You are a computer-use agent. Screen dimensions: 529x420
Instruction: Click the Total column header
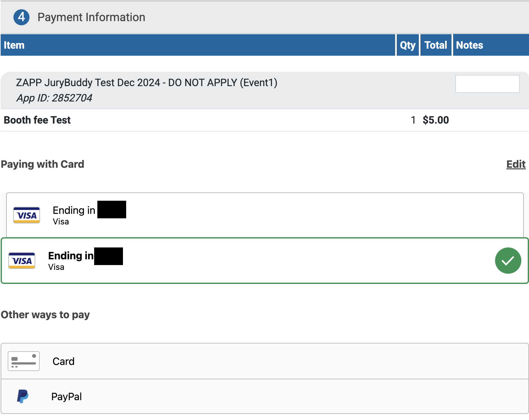(435, 45)
